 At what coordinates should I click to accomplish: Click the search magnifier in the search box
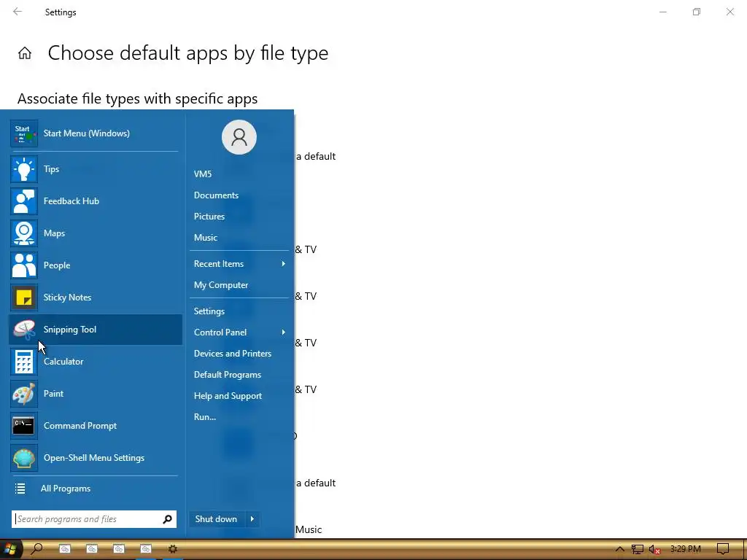click(167, 519)
